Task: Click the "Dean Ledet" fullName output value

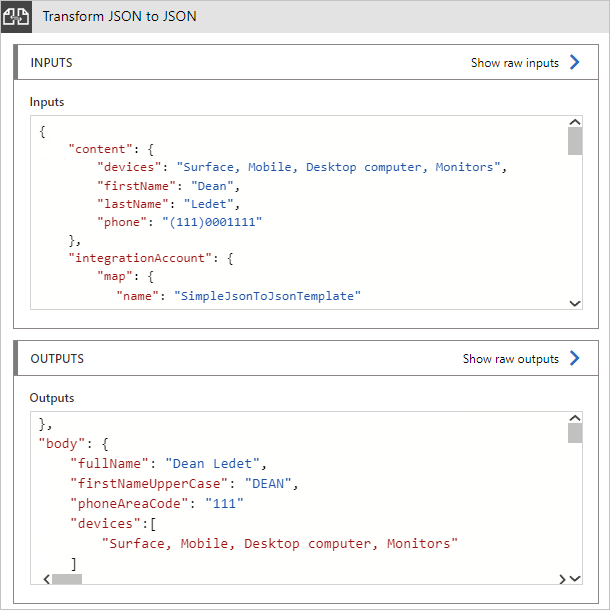Action: 214,463
